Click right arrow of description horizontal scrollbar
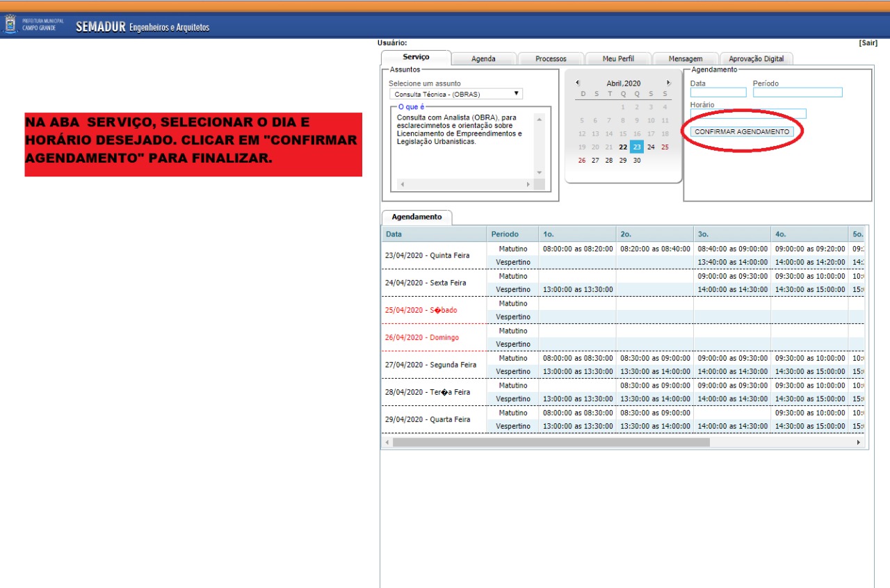Viewport: 890px width, 588px height. [528, 184]
